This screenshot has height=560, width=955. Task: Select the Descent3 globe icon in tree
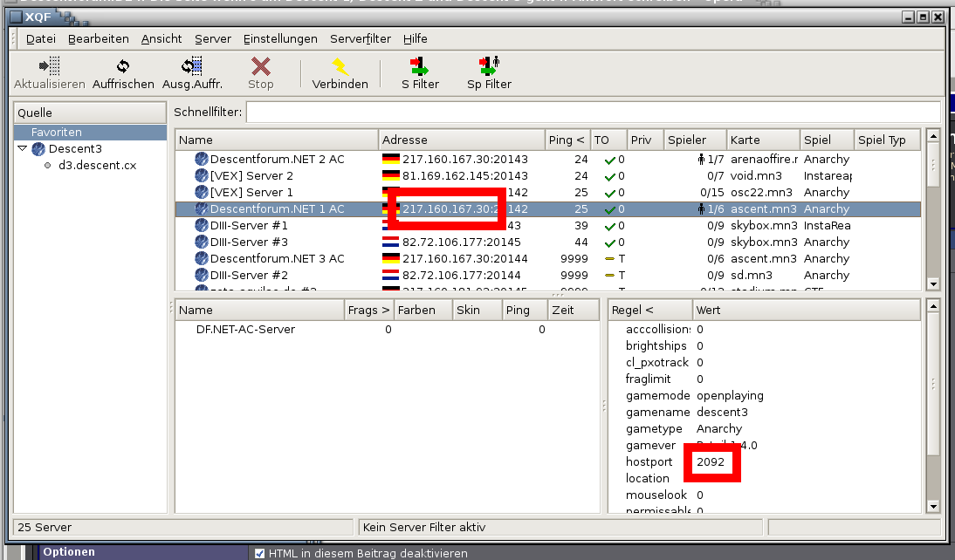pos(38,149)
